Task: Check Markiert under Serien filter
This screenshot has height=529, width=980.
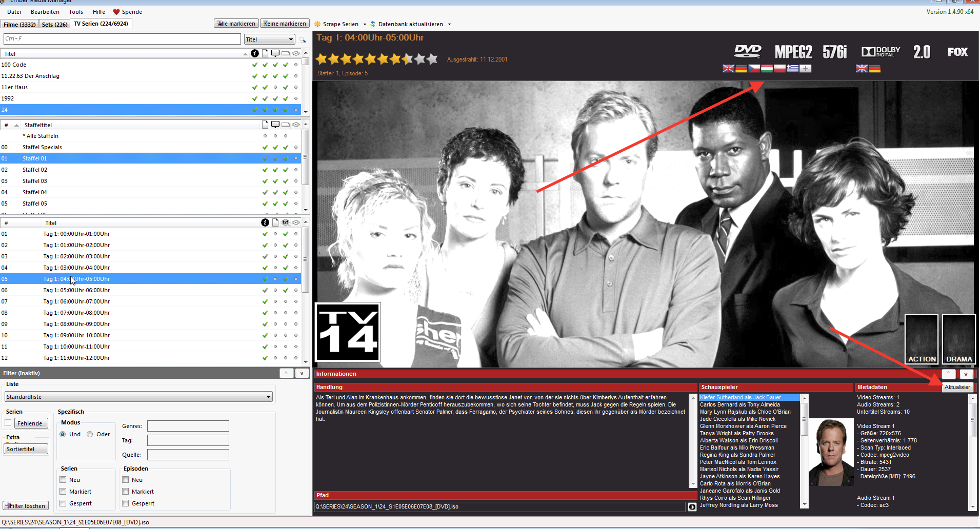Action: tap(63, 492)
